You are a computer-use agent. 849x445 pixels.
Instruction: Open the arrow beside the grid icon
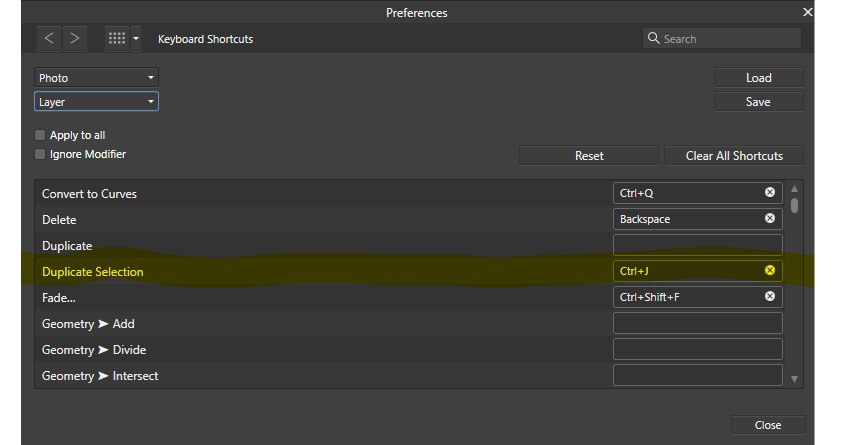(x=136, y=38)
